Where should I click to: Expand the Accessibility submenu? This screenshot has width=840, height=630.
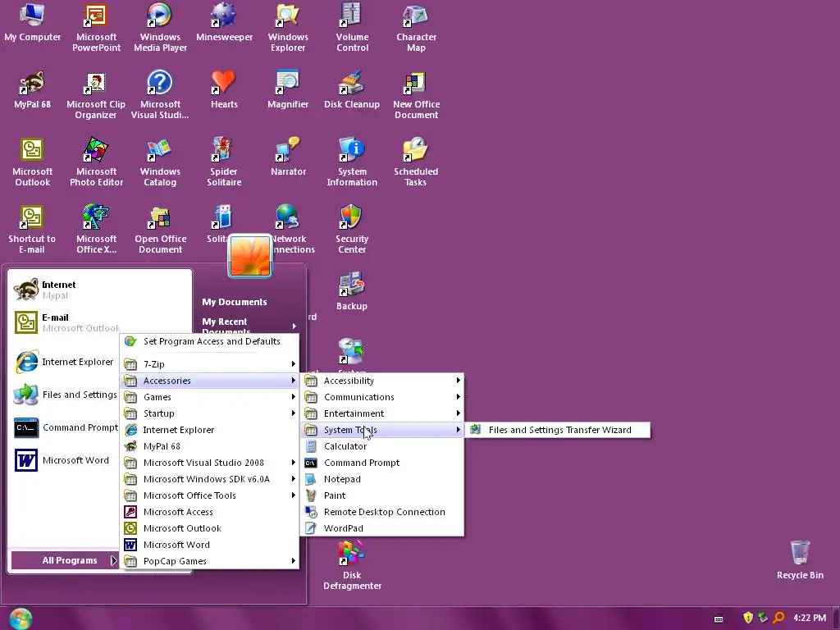coord(382,381)
